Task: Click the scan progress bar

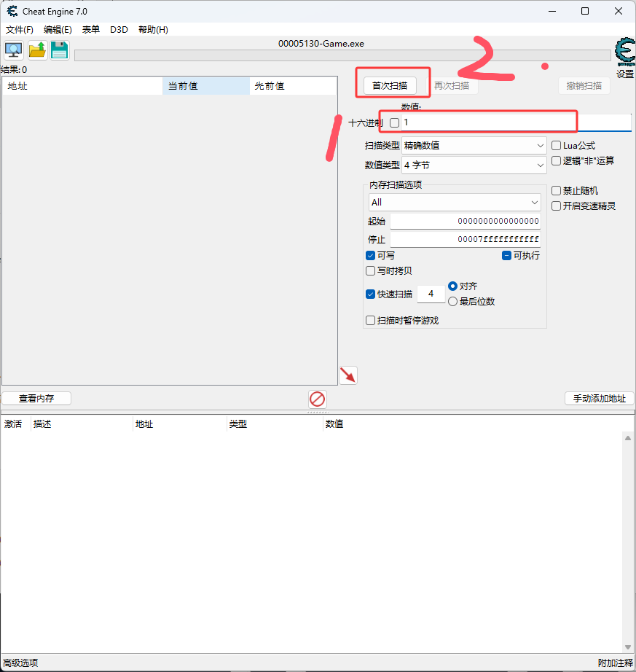Action: pos(342,55)
